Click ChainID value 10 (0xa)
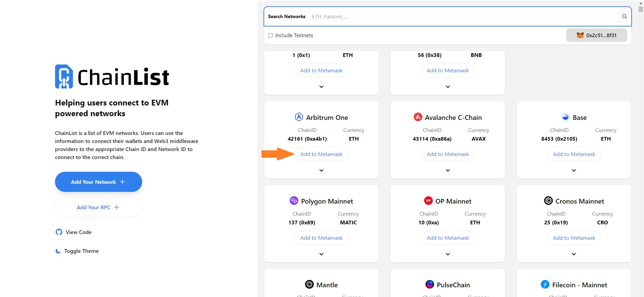Screen dimensions: 644x297 [x=429, y=222]
